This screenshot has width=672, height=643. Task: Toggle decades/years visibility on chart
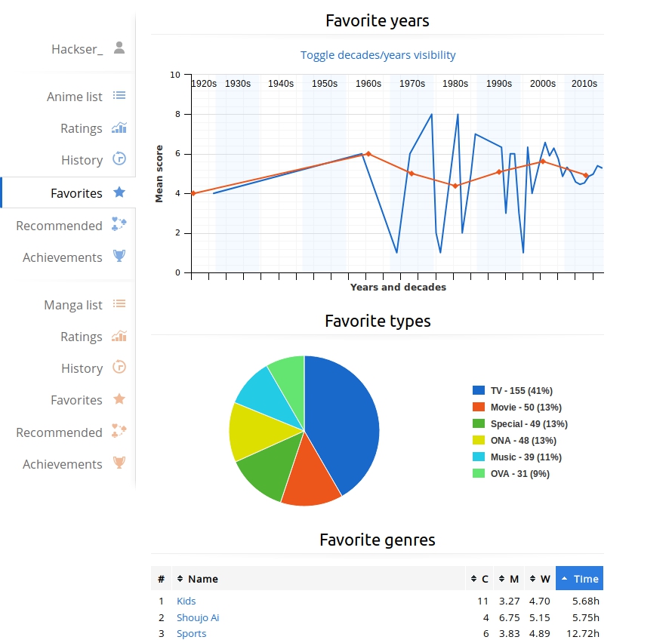pyautogui.click(x=378, y=55)
